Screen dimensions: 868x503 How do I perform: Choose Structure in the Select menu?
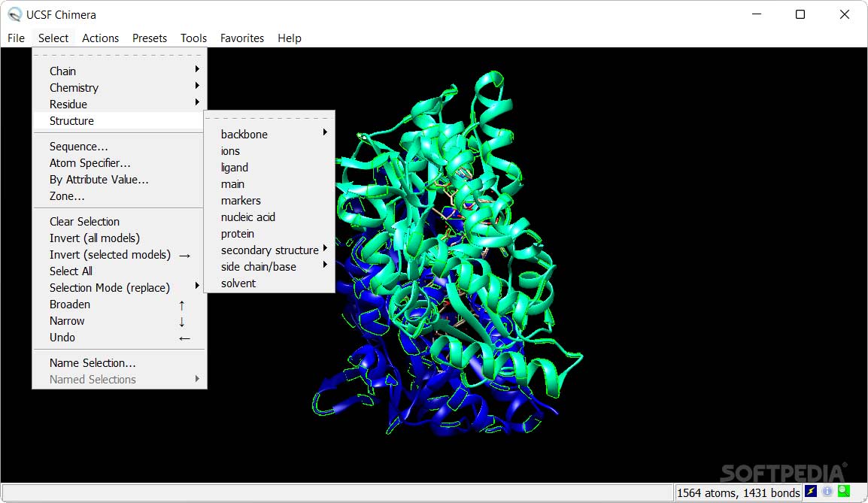[118, 120]
